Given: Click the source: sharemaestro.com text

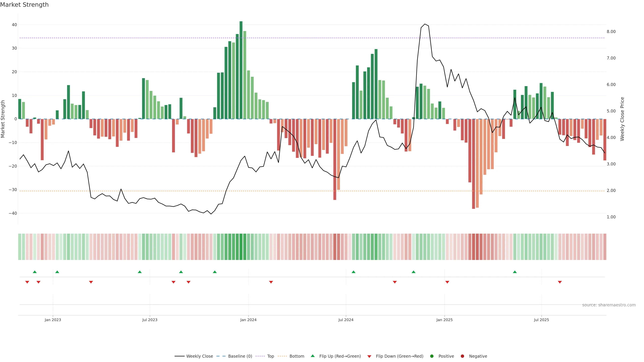Looking at the screenshot, I should pos(609,305).
